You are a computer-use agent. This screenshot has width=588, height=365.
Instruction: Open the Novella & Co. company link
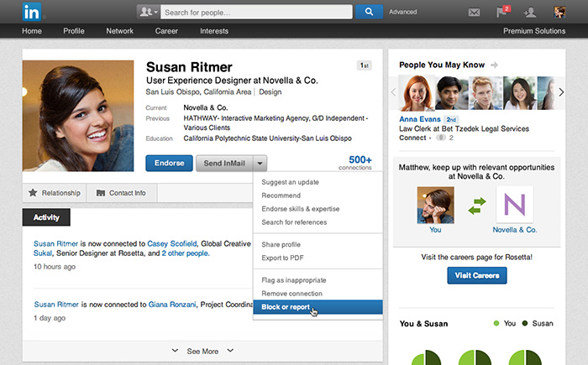[514, 230]
